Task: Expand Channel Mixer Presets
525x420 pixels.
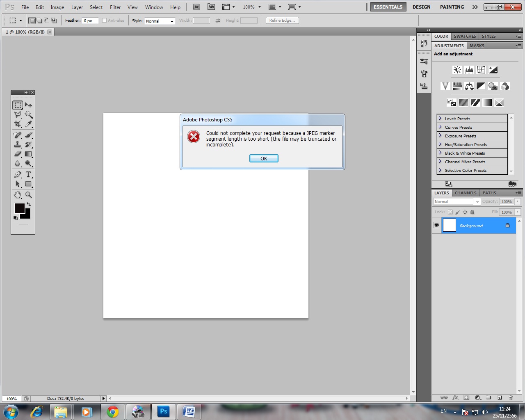Action: [x=440, y=162]
